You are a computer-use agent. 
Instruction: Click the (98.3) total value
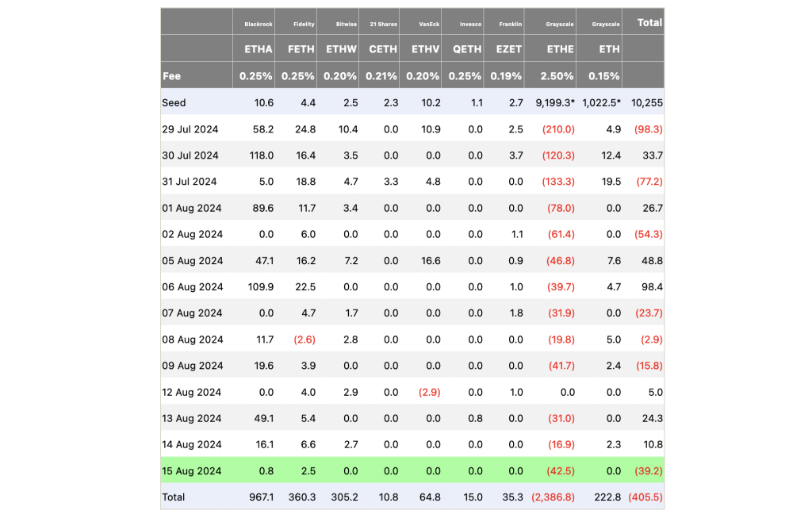(x=649, y=129)
